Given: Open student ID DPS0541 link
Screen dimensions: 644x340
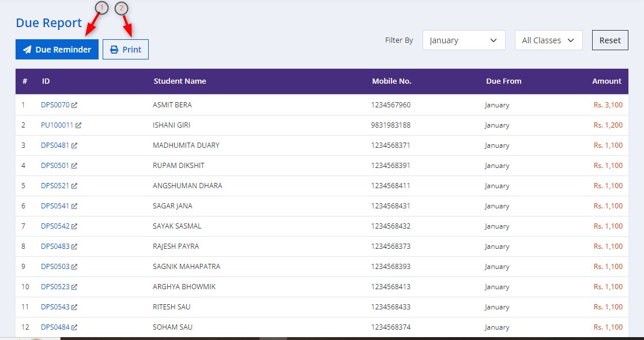Looking at the screenshot, I should point(55,206).
